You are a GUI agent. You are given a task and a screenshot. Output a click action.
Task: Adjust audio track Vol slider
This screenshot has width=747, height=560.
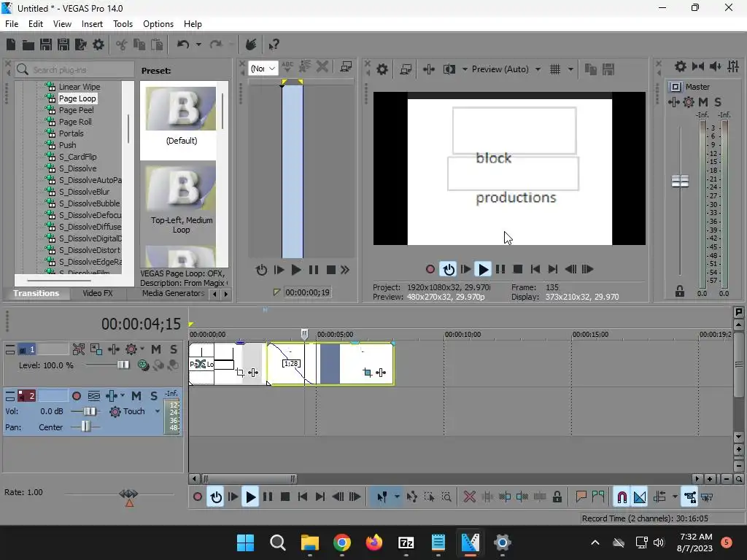pos(90,411)
